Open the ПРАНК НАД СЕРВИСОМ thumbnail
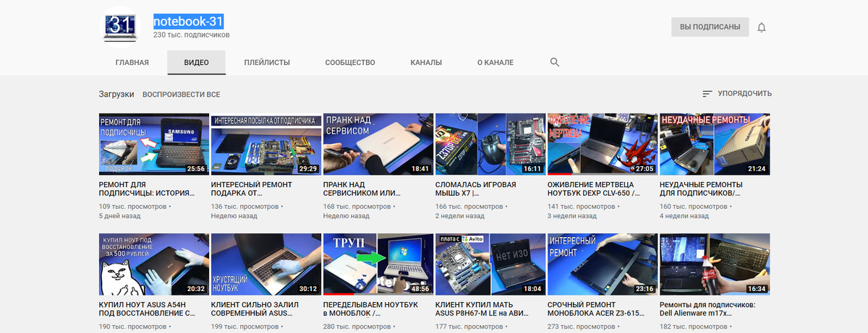Viewport: 868px width, 333px height. 378,144
